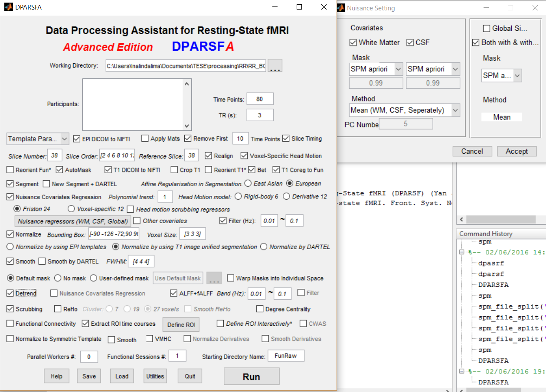
Task: Click the Participants scroll up arrow
Action: coord(187,84)
